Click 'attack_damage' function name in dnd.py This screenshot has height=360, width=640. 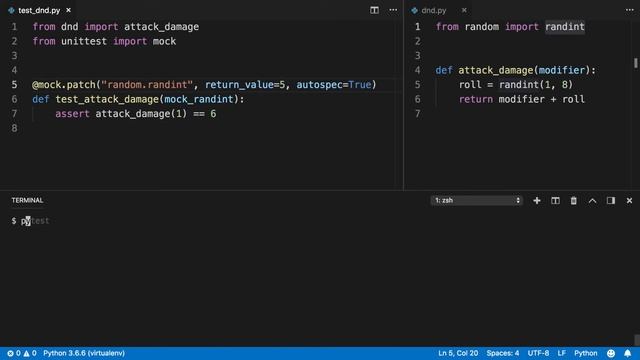click(496, 70)
